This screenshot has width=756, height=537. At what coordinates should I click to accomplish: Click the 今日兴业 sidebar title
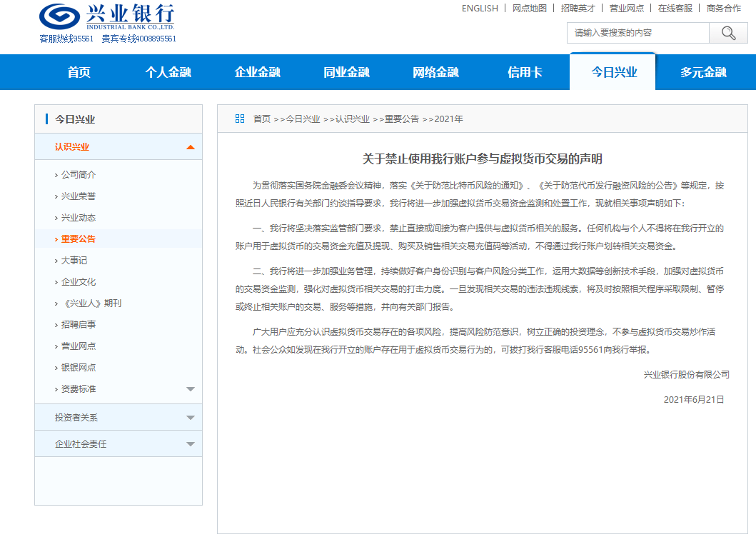[75, 119]
